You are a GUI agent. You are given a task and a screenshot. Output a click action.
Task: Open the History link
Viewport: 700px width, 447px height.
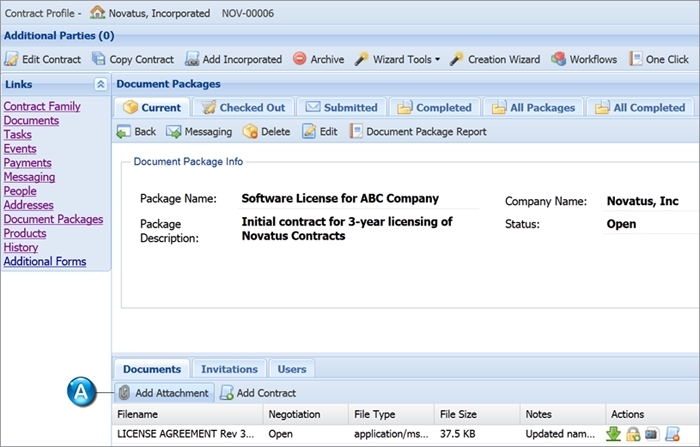tap(21, 247)
